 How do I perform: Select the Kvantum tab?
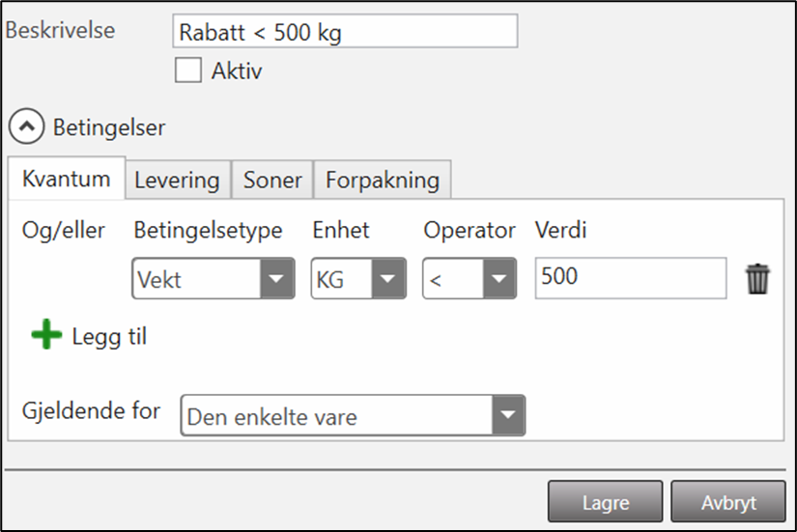[67, 179]
